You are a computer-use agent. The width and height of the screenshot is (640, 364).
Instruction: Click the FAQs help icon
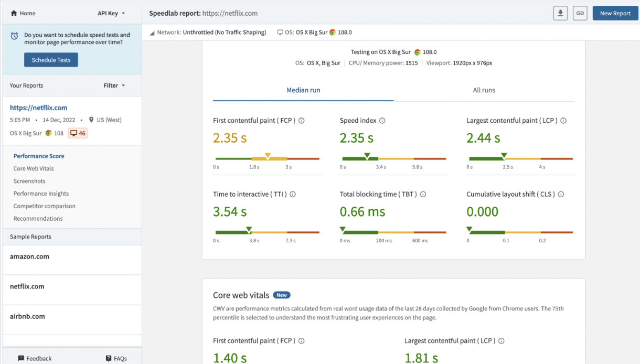click(109, 359)
